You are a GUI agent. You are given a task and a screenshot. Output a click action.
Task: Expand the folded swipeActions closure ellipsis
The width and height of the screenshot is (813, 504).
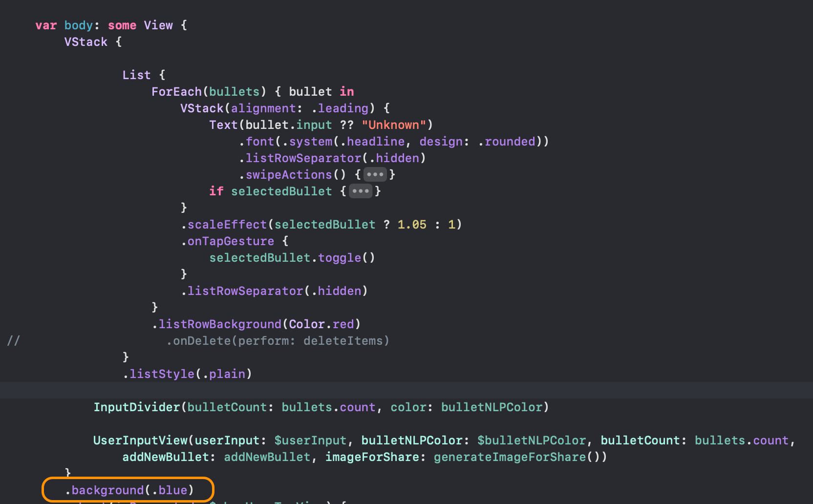(x=375, y=174)
